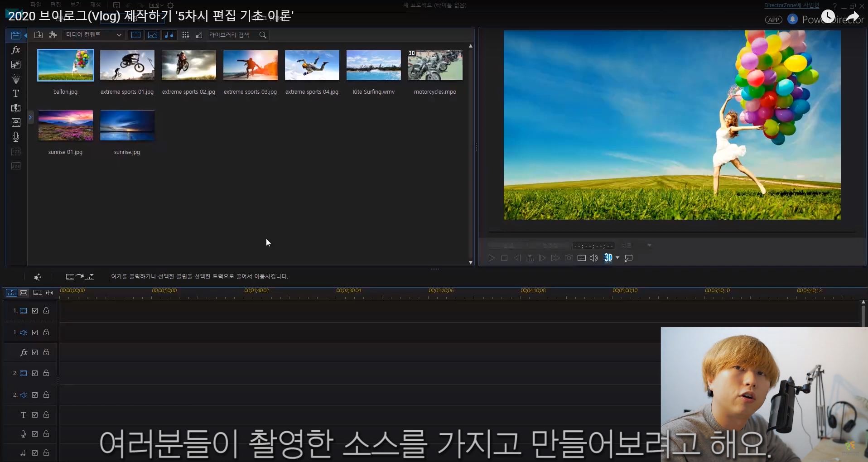Open the Particle Room icon in sidebar

(x=16, y=79)
